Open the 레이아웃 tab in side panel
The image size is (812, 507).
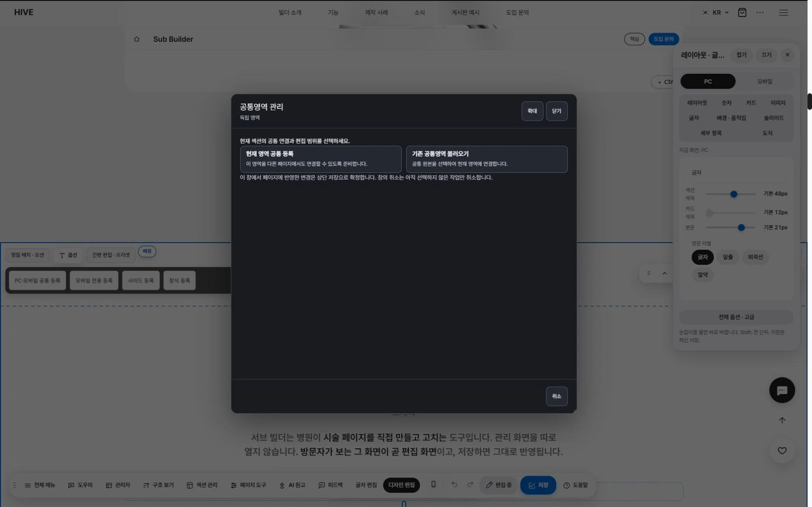[697, 103]
